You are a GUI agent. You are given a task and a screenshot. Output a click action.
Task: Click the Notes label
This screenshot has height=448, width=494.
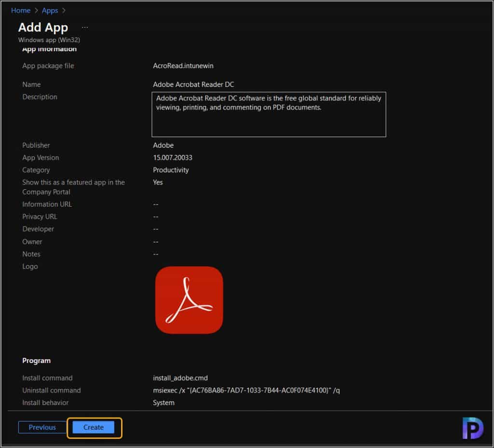pyautogui.click(x=31, y=254)
